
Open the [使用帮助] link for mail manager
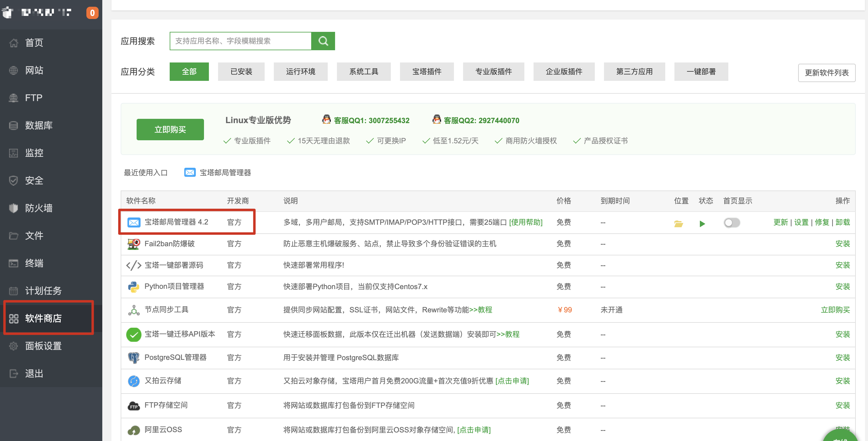click(x=526, y=222)
